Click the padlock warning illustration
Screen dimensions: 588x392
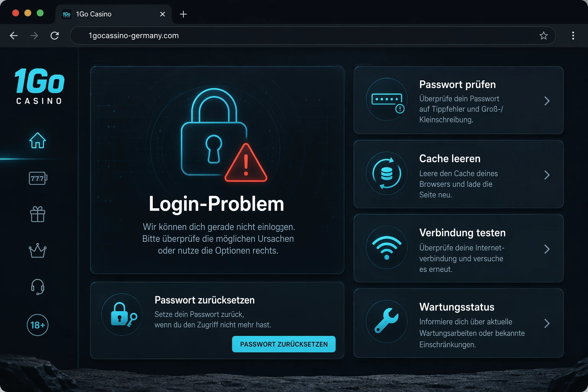point(224,135)
